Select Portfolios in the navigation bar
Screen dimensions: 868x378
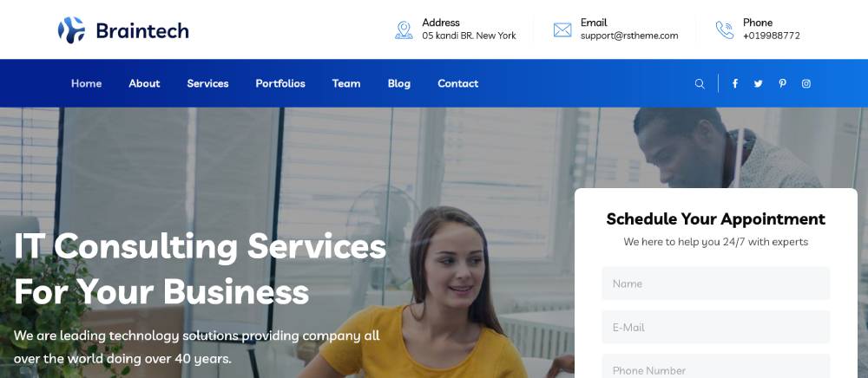pos(280,83)
